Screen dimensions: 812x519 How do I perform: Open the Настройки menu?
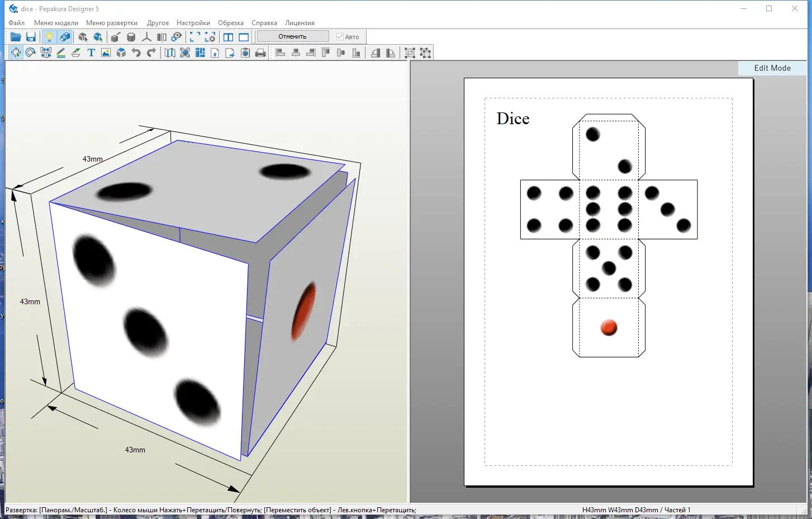point(193,23)
